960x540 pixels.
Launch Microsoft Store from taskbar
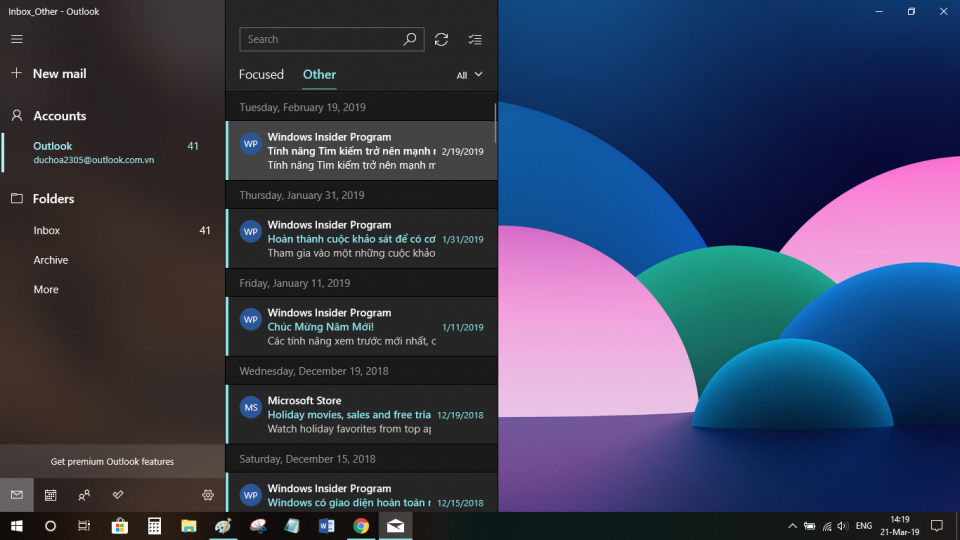point(119,526)
